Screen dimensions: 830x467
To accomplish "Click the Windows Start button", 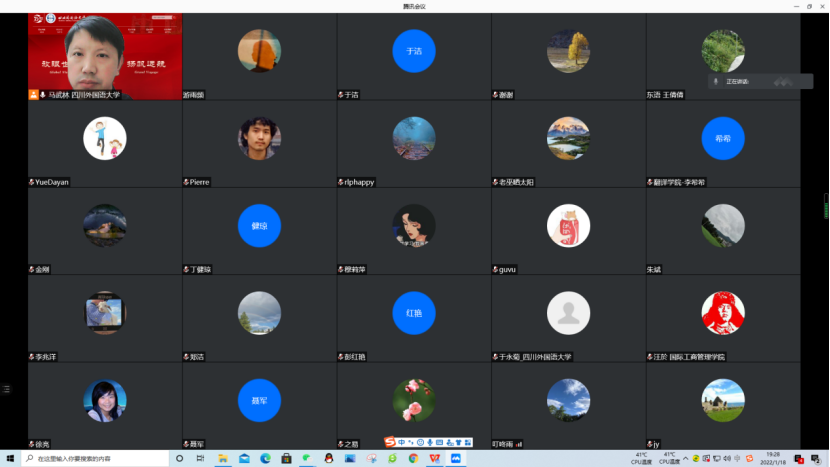I will tap(10, 459).
